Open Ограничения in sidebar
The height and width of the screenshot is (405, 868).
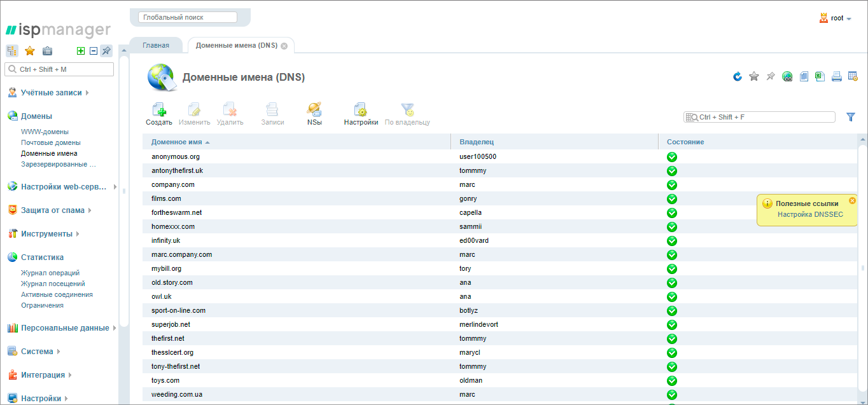click(x=42, y=305)
